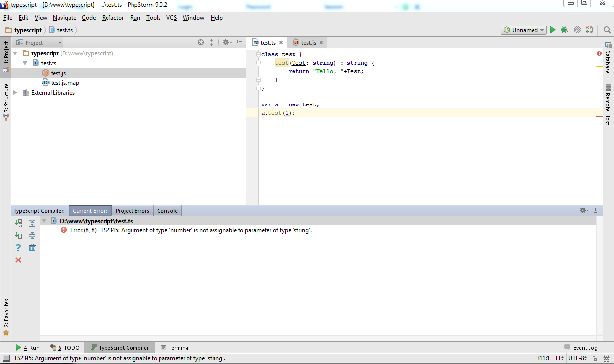Open the Terminal tool window button
614x364 pixels.
tap(175, 348)
